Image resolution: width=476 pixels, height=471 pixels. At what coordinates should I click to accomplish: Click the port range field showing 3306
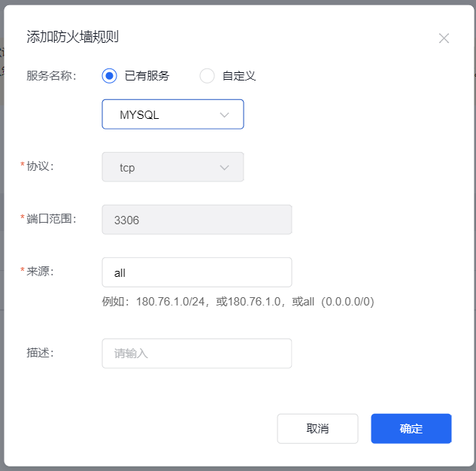pyautogui.click(x=196, y=220)
